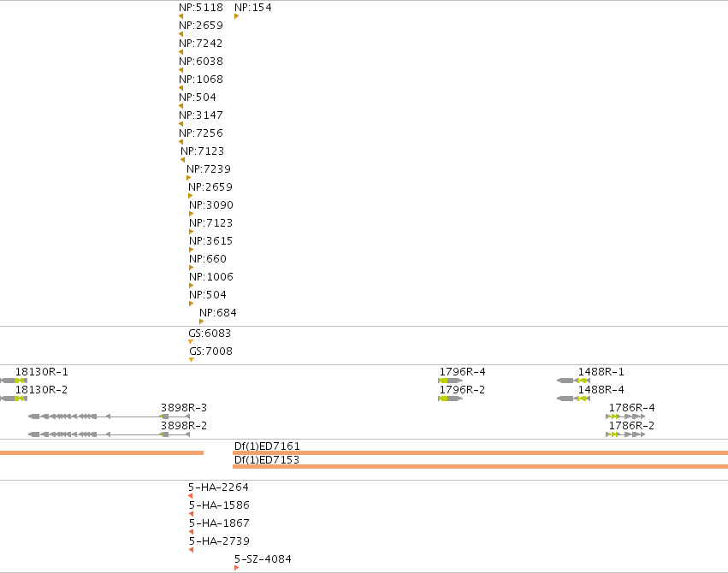Click the GS:6083 downward triangle

pos(191,342)
